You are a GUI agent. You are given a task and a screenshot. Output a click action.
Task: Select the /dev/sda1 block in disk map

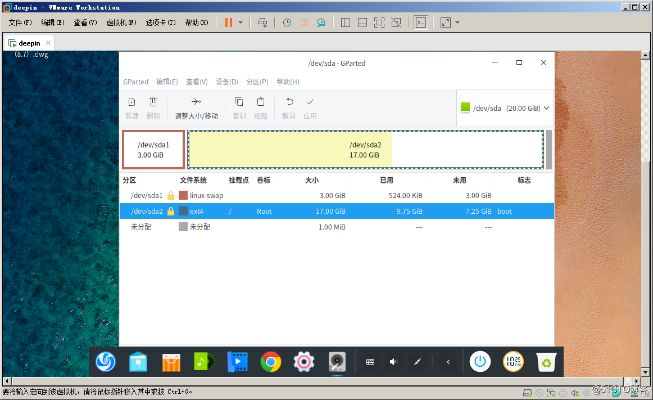(153, 149)
